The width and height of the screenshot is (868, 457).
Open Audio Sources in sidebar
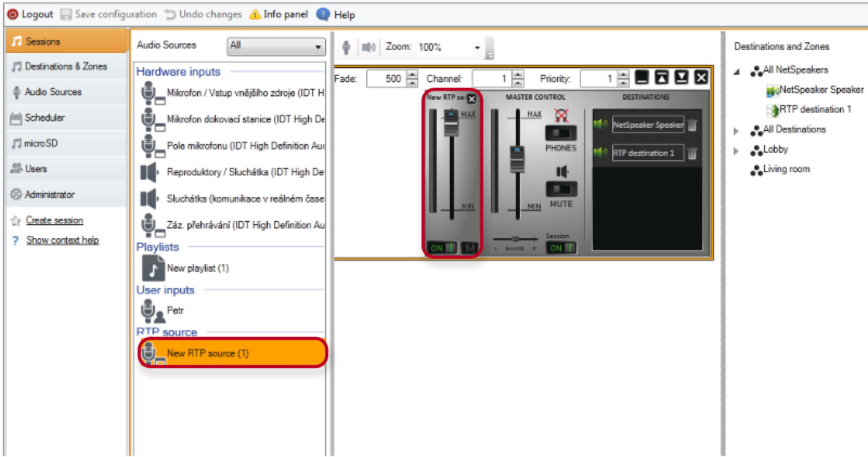[x=67, y=92]
